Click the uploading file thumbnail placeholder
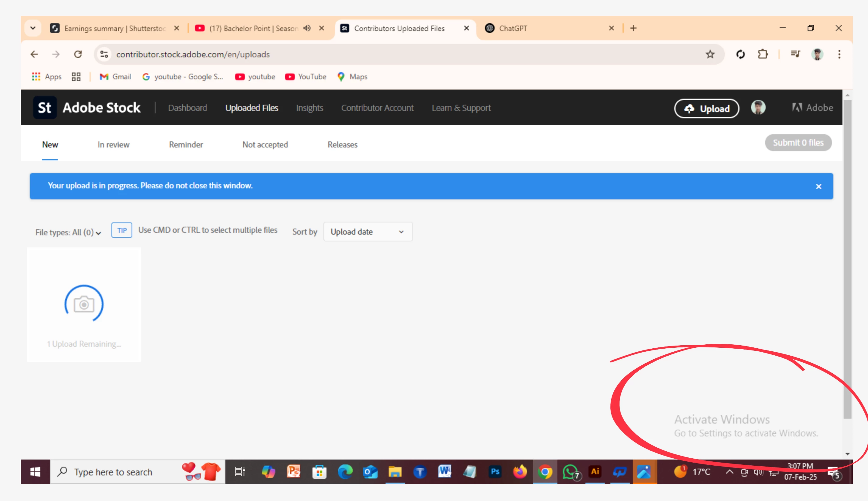 [84, 304]
